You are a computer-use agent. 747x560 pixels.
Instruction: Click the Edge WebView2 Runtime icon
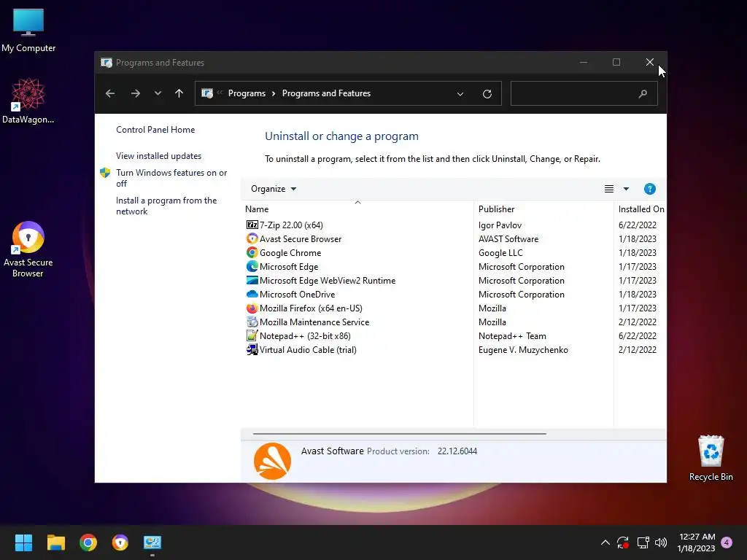click(x=252, y=280)
